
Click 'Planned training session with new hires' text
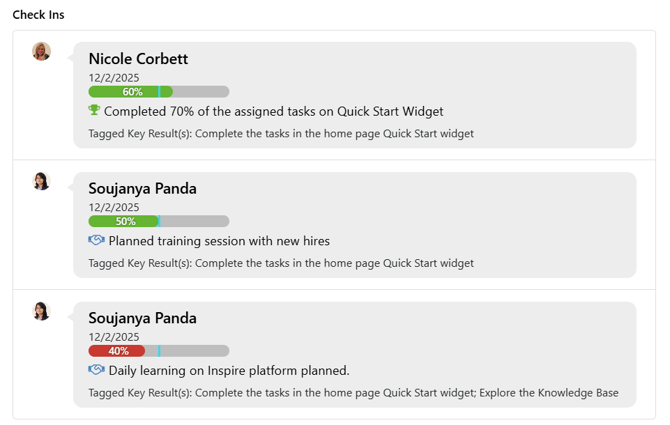219,241
